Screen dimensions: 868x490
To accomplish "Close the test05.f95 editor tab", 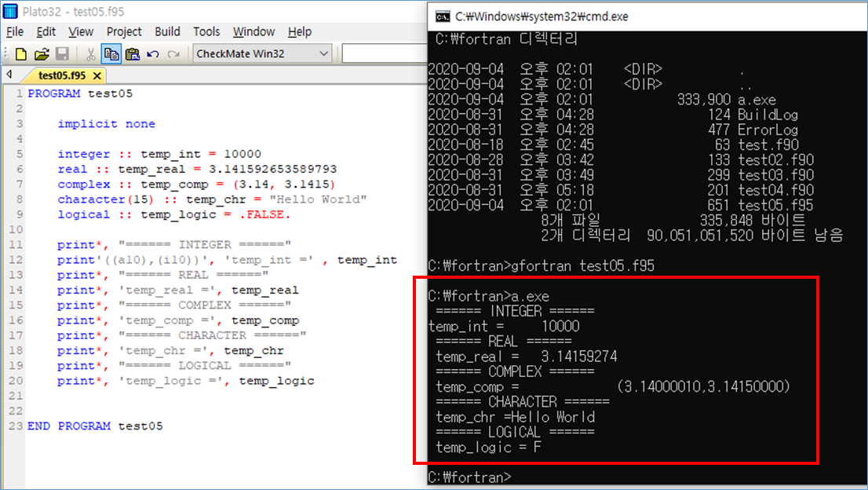I will (97, 75).
